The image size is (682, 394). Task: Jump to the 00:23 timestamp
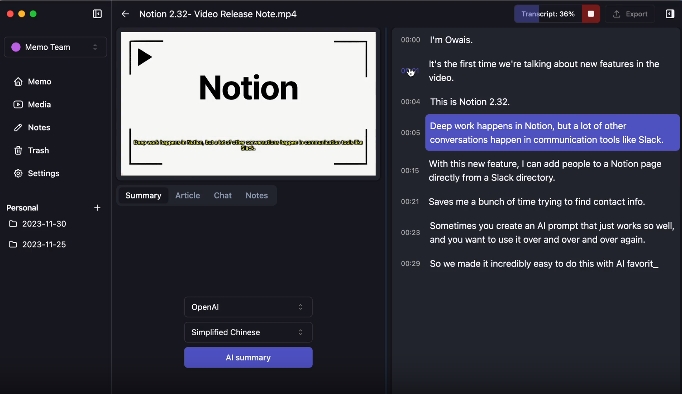(x=410, y=233)
